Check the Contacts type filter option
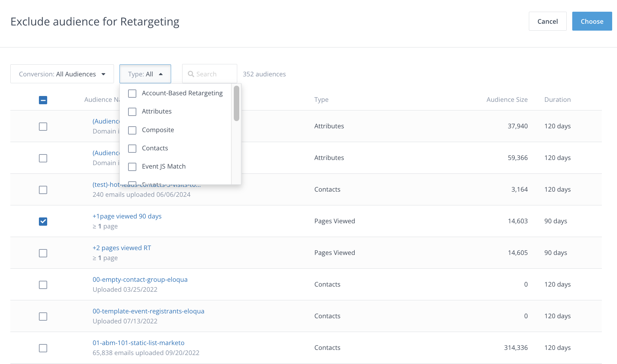This screenshot has width=617, height=364. (x=132, y=149)
